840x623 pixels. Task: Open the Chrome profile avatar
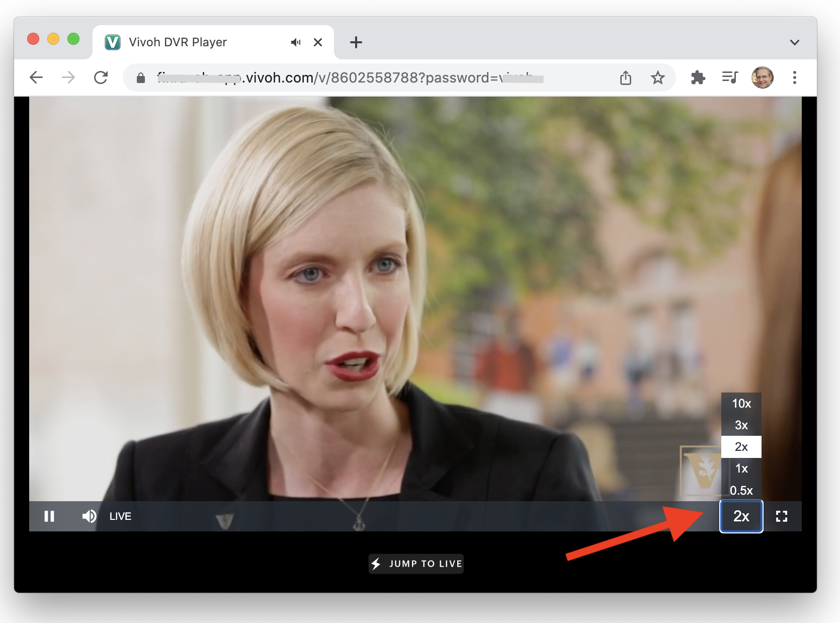(x=763, y=77)
